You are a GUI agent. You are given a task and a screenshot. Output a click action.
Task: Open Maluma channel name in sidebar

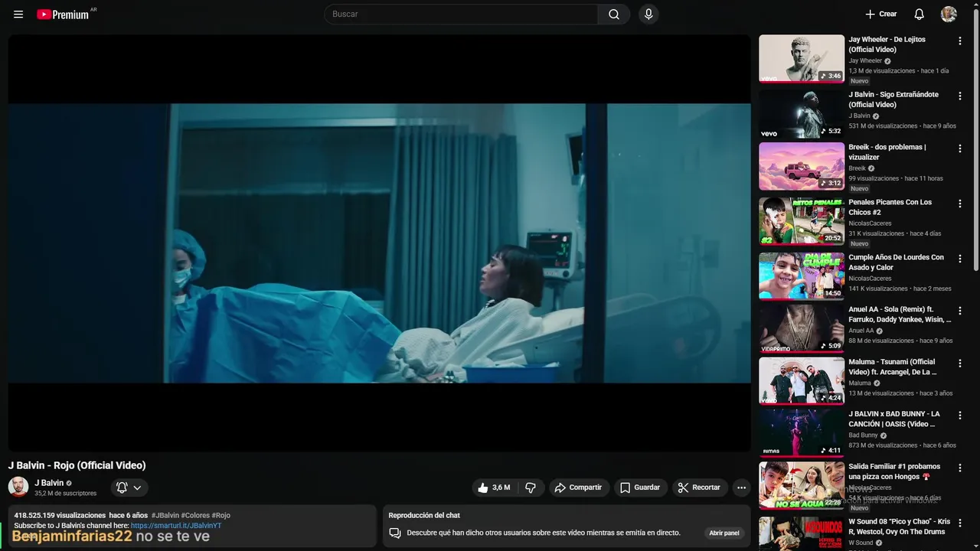[860, 383]
